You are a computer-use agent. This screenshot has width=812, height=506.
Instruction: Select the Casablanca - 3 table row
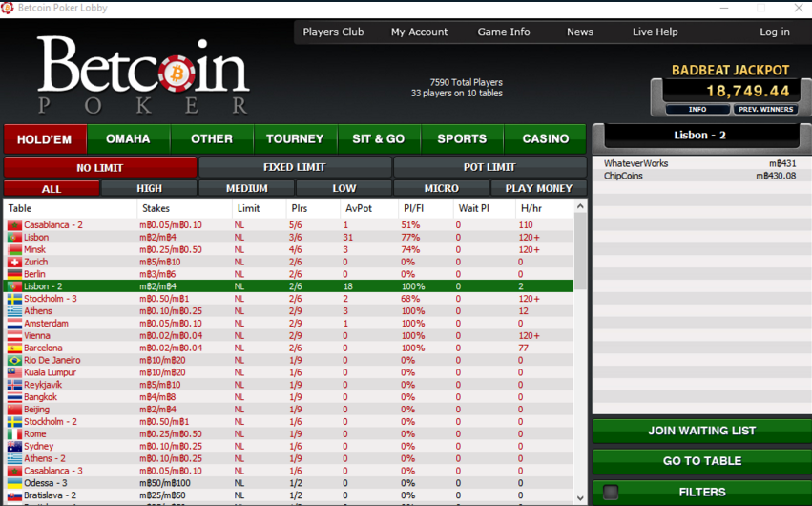click(x=289, y=471)
